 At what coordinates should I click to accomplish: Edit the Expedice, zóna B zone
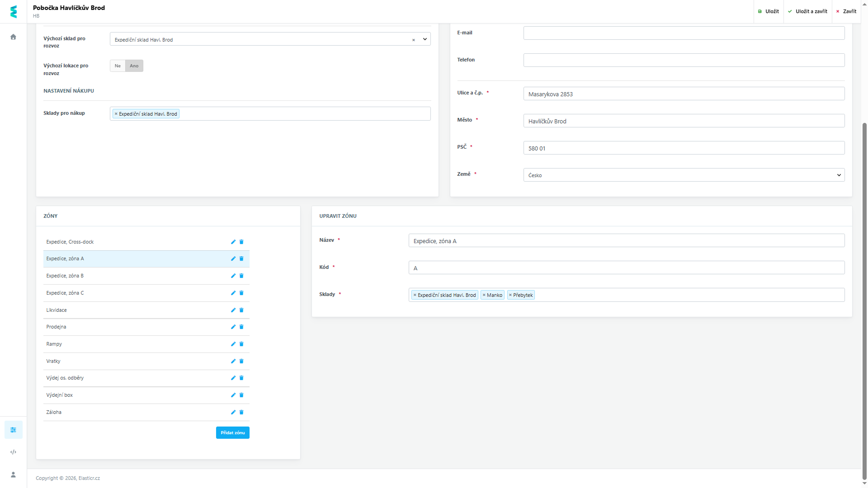(233, 276)
